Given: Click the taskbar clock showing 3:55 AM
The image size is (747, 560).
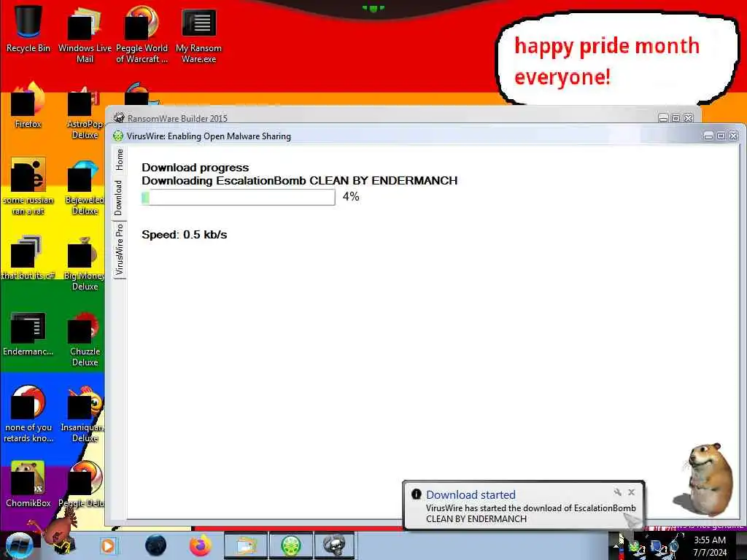Looking at the screenshot, I should click(x=710, y=546).
